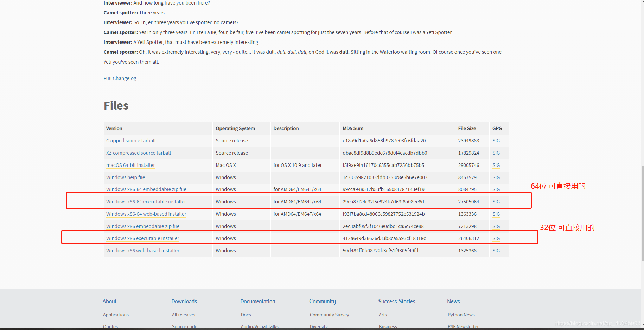This screenshot has height=330, width=644.
Task: Download Windows x86 embeddable zip file
Action: pyautogui.click(x=143, y=226)
